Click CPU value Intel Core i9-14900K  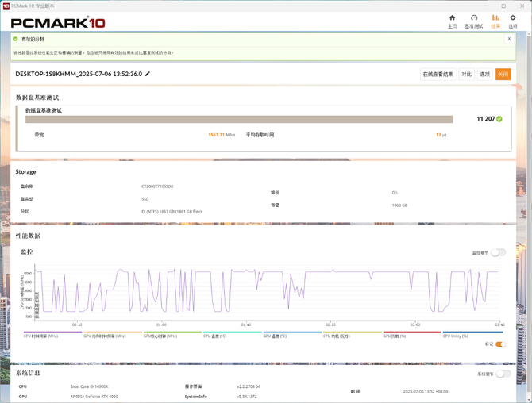point(90,386)
